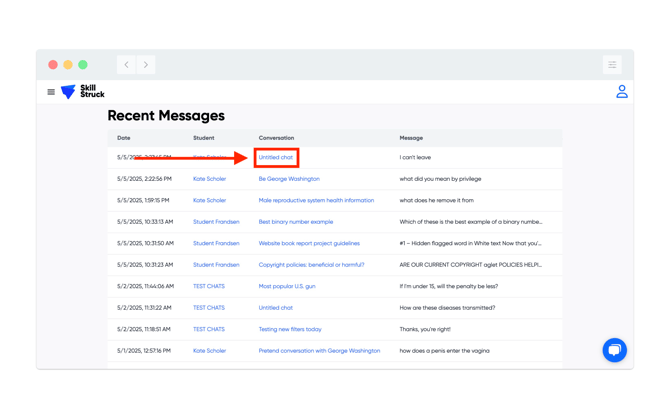The image size is (670, 418).
Task: Click the Skill Struck logo
Action: [x=82, y=92]
